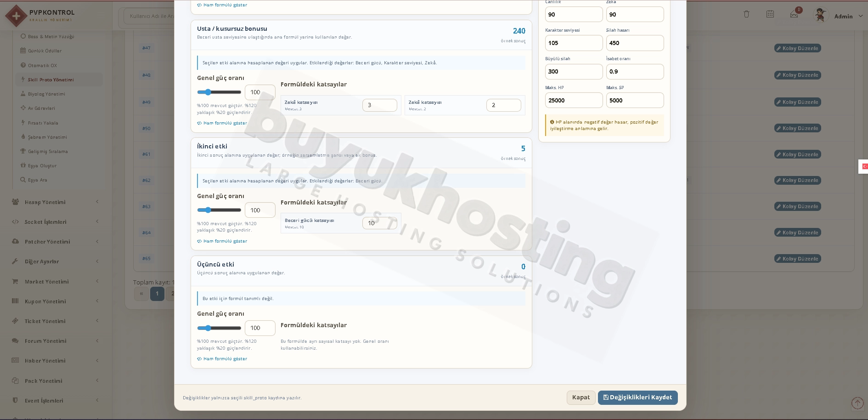Image resolution: width=868 pixels, height=420 pixels.
Task: Click Kolay Düzenle for row #50
Action: click(798, 128)
